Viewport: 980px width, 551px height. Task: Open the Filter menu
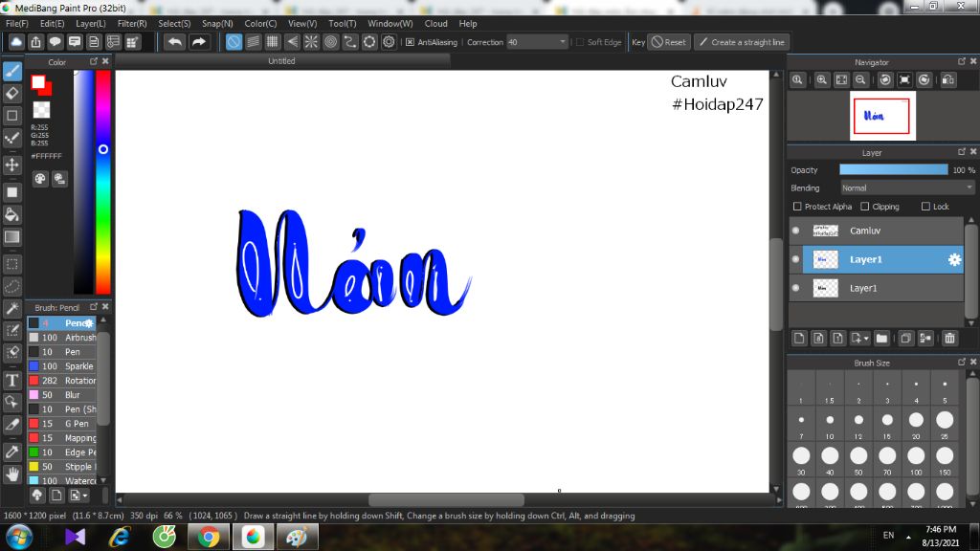(x=132, y=23)
